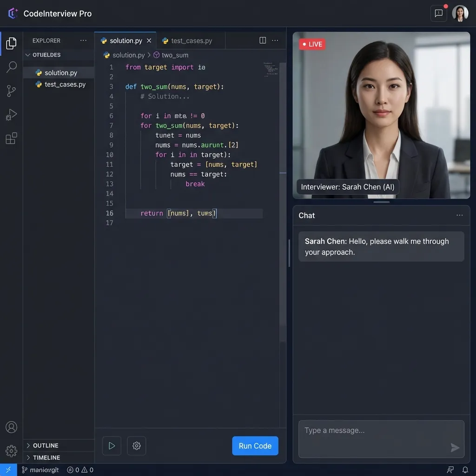Open Source Control from the activity bar
The height and width of the screenshot is (476, 476).
11,91
